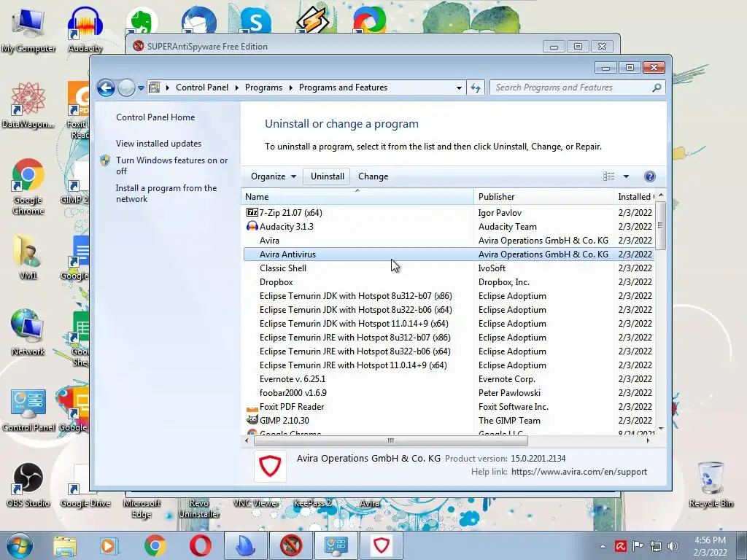Open My Computer desktop icon
Image resolution: width=747 pixels, height=560 pixels.
coord(28,31)
